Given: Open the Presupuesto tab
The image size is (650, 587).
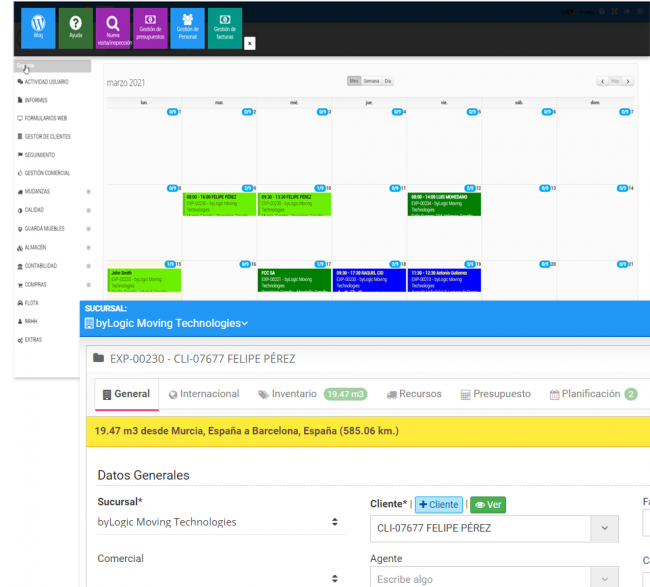Looking at the screenshot, I should 495,394.
